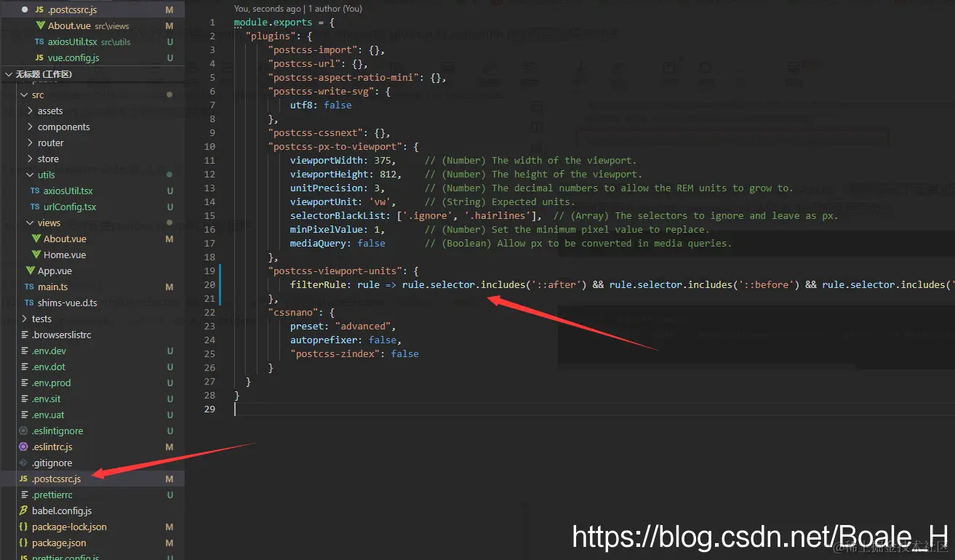Screen dimensions: 955x560
Task: Collapse the views folder
Action: [x=30, y=223]
